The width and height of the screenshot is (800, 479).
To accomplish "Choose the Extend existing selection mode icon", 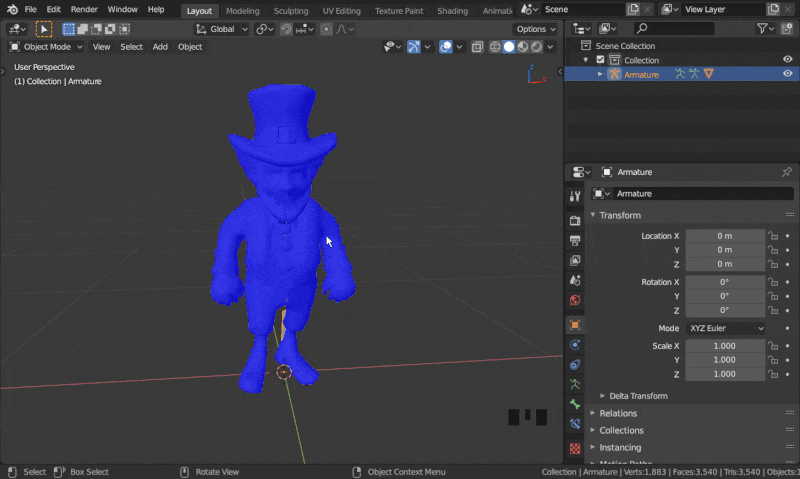I will tap(82, 29).
